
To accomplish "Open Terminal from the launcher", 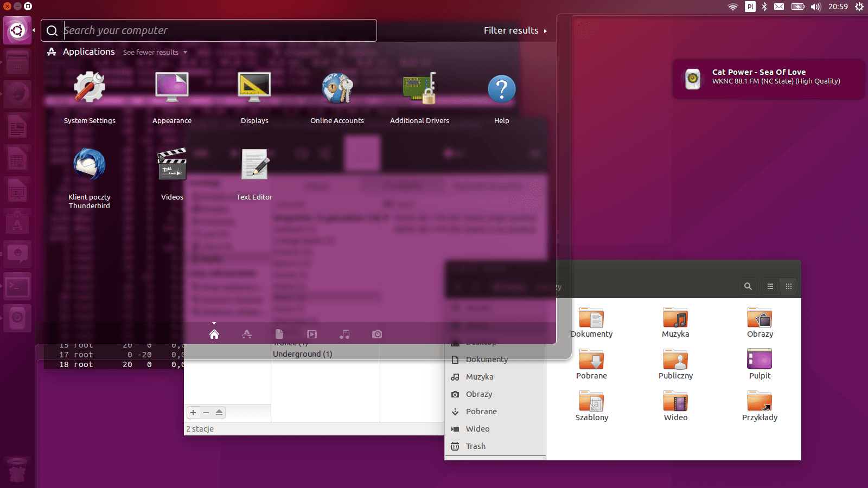I will click(17, 287).
